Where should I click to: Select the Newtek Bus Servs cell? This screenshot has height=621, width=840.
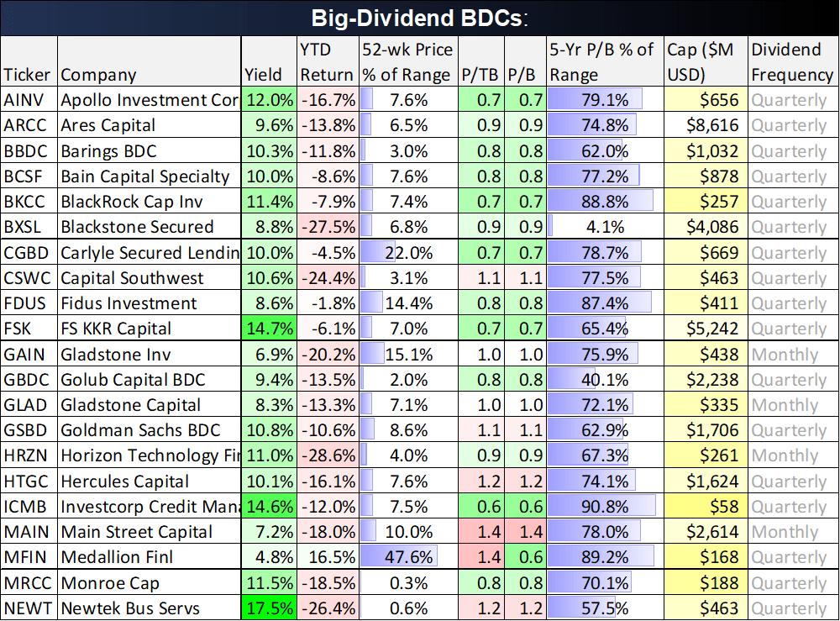(149, 608)
